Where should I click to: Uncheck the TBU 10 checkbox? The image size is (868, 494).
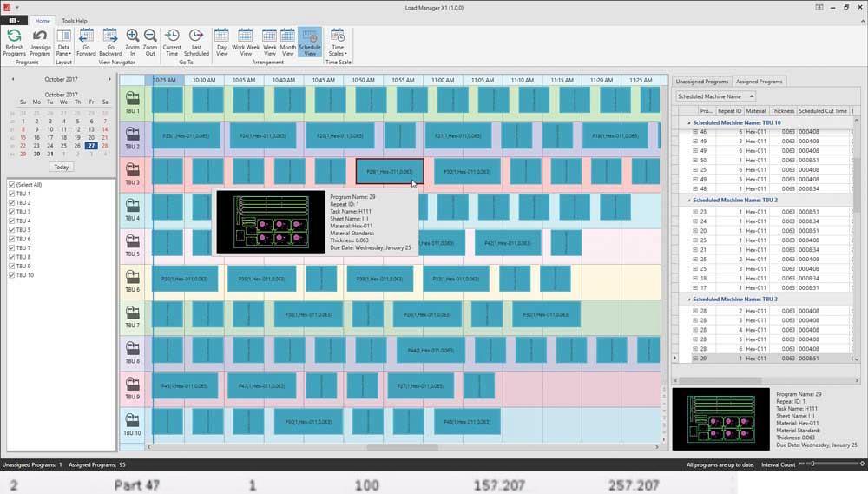click(x=11, y=275)
